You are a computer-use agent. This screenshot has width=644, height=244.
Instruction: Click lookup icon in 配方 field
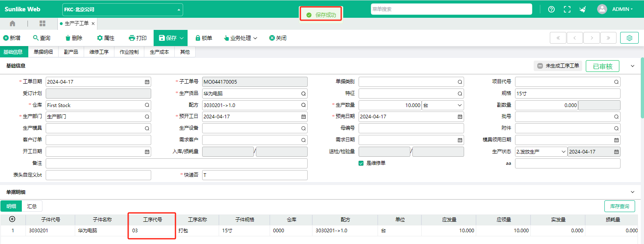pos(304,105)
